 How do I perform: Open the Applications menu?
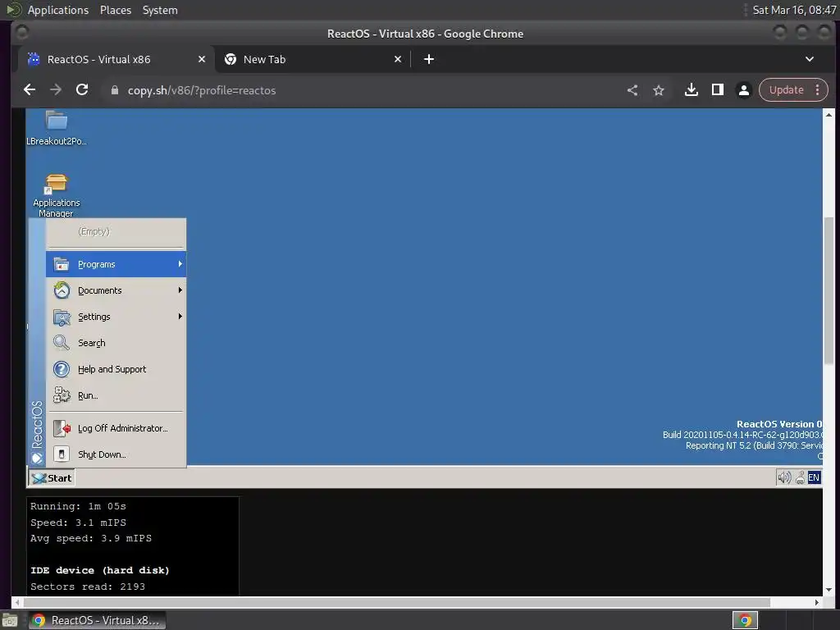click(x=58, y=10)
